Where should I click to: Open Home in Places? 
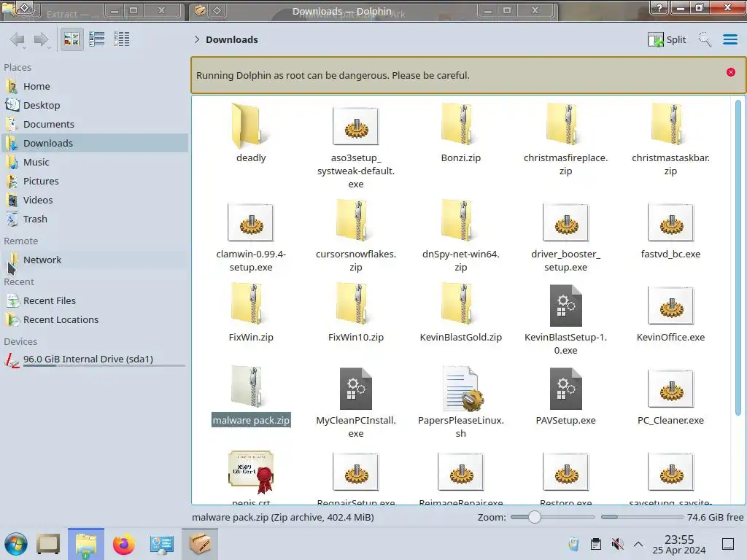(94, 86)
